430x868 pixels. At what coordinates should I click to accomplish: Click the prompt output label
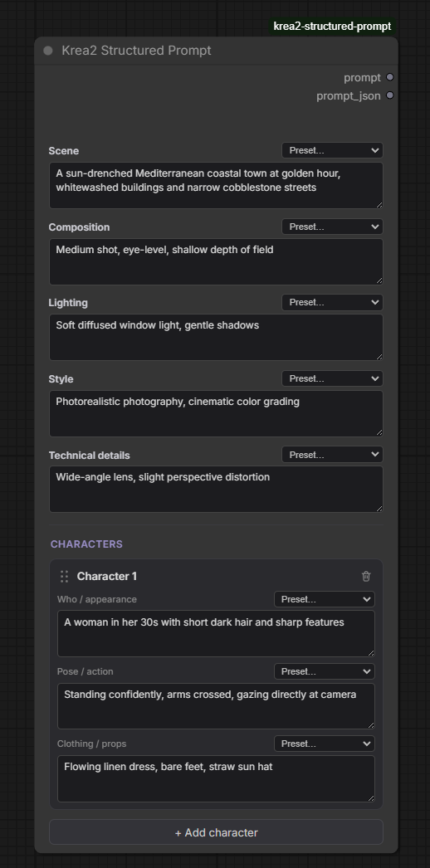(x=363, y=77)
